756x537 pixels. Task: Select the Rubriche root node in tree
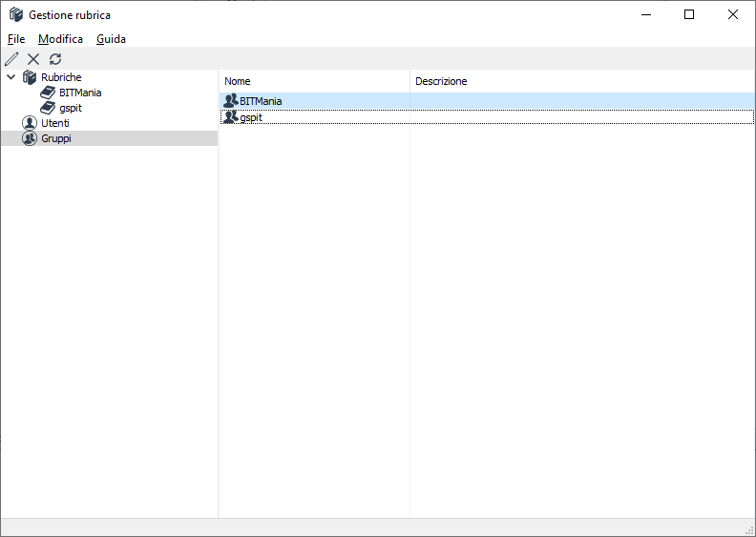click(60, 77)
